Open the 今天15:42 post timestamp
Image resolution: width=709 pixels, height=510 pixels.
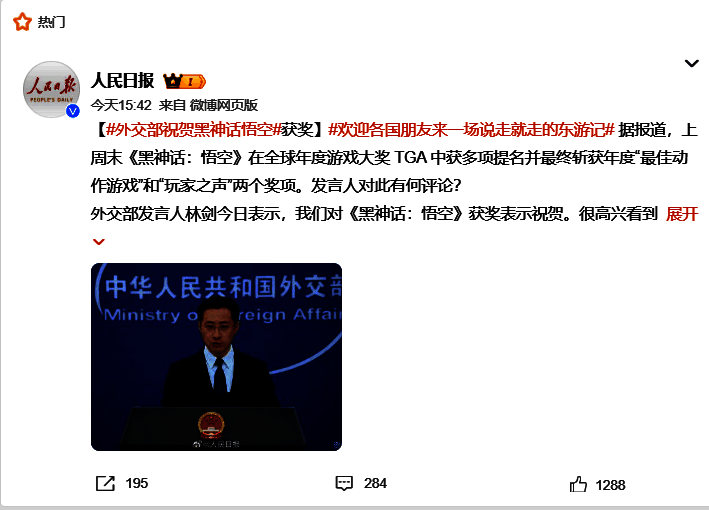click(121, 105)
